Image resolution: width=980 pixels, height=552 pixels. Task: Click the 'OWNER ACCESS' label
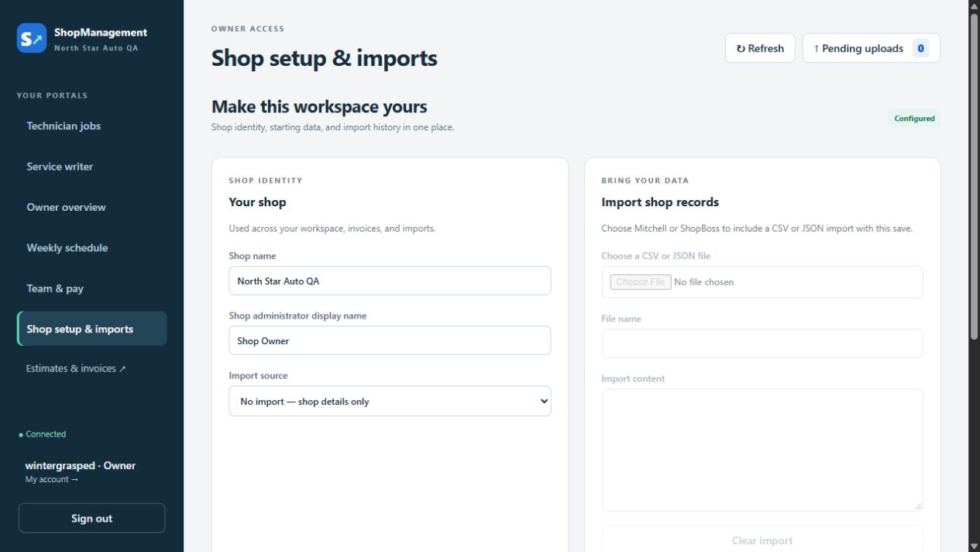tap(248, 29)
